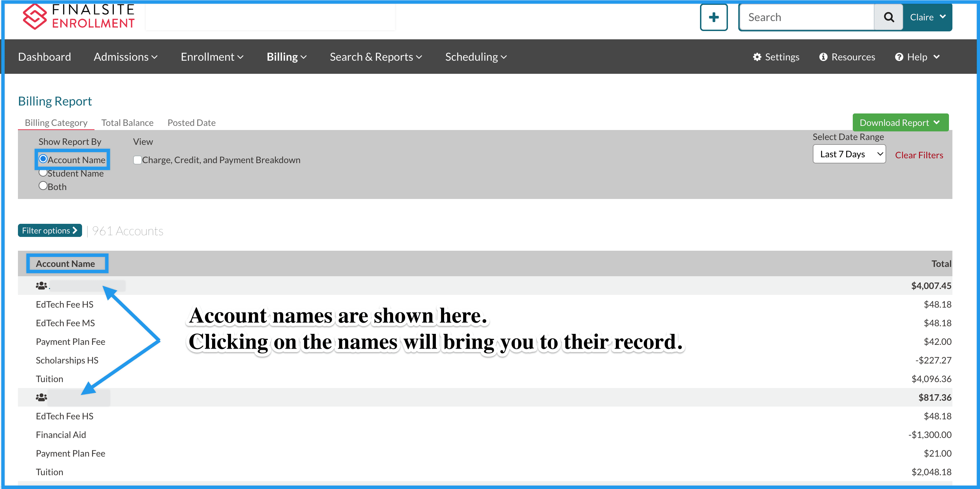980x489 pixels.
Task: Select the Account Name radio button
Action: [43, 159]
